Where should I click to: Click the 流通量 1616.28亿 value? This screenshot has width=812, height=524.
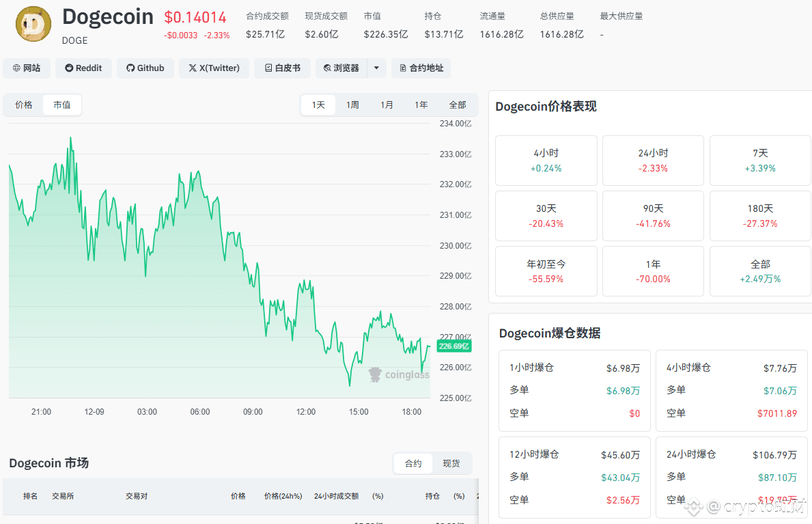coord(501,34)
